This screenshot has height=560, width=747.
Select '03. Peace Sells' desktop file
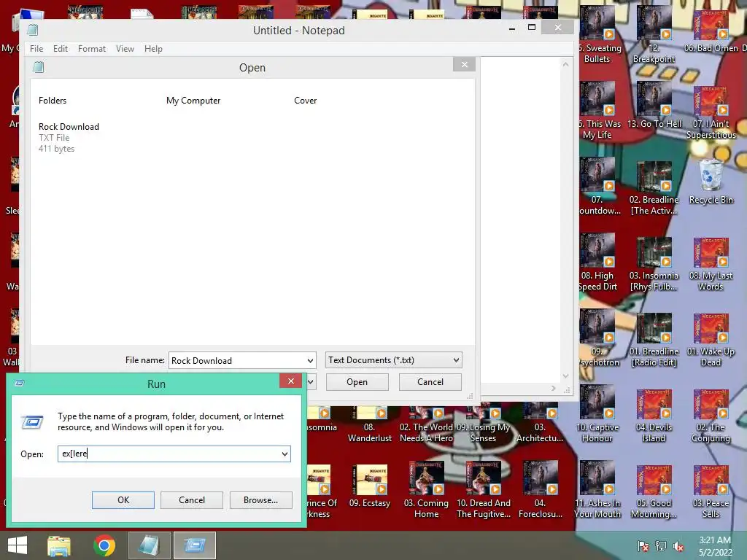point(711,491)
